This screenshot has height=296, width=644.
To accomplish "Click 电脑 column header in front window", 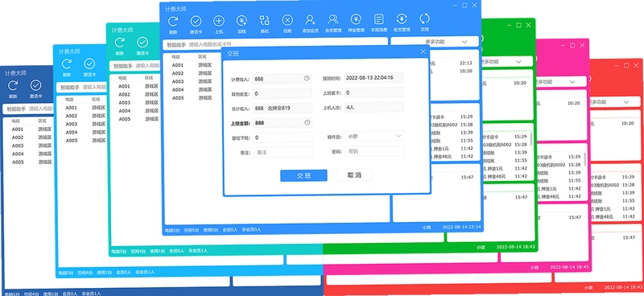I will pos(175,56).
